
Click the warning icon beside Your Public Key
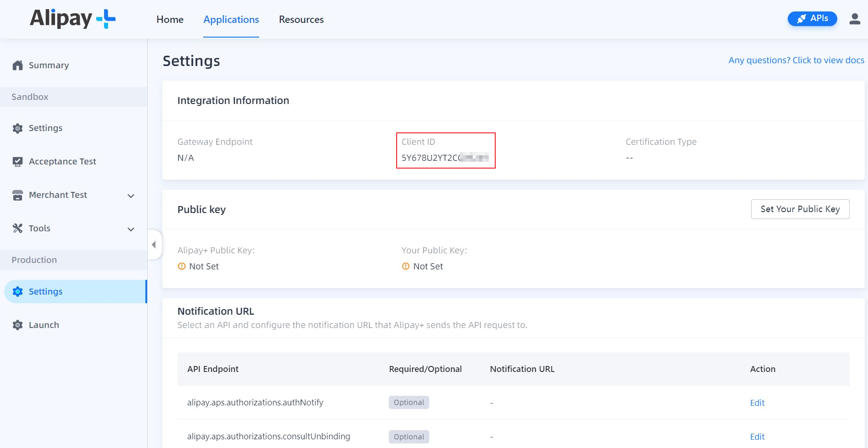tap(405, 266)
